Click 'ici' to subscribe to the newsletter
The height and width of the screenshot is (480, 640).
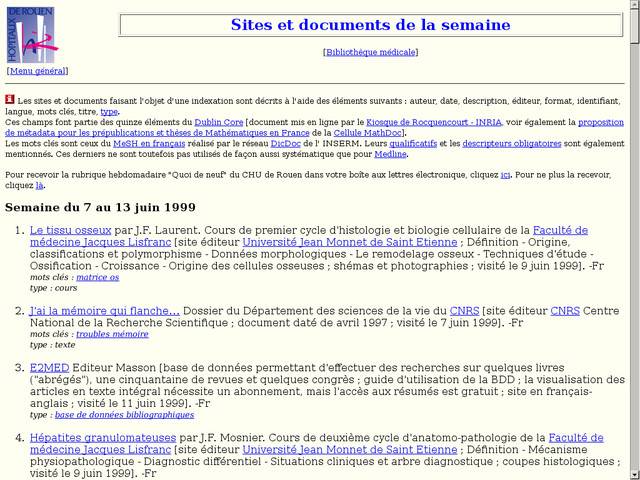click(505, 175)
